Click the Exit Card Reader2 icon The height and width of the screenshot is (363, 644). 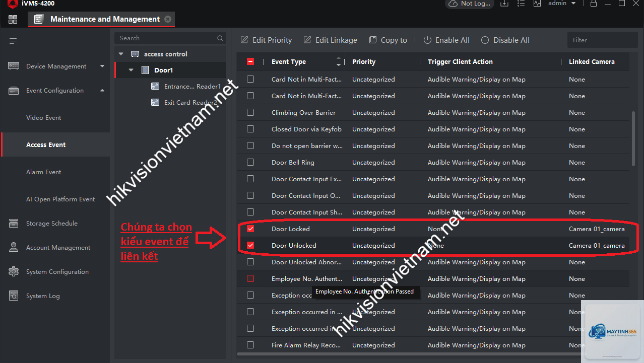pyautogui.click(x=155, y=102)
